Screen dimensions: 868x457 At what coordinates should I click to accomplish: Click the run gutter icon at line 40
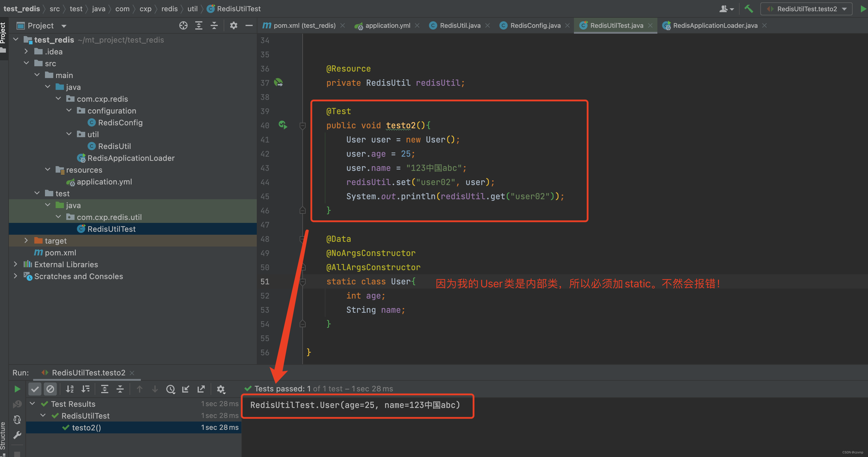tap(283, 125)
